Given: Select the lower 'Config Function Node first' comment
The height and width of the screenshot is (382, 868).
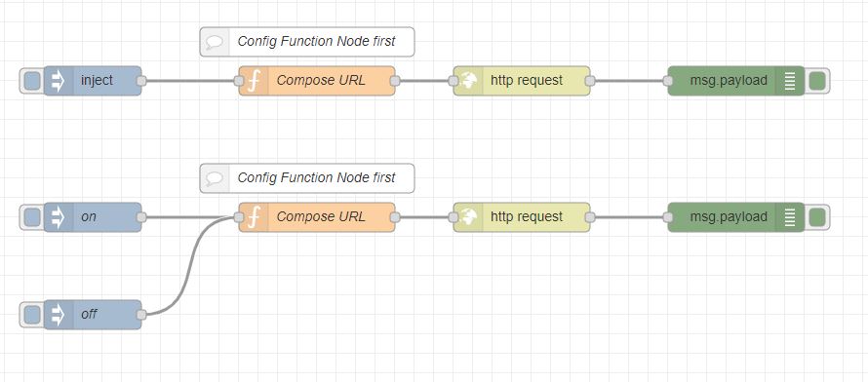Looking at the screenshot, I should (307, 178).
